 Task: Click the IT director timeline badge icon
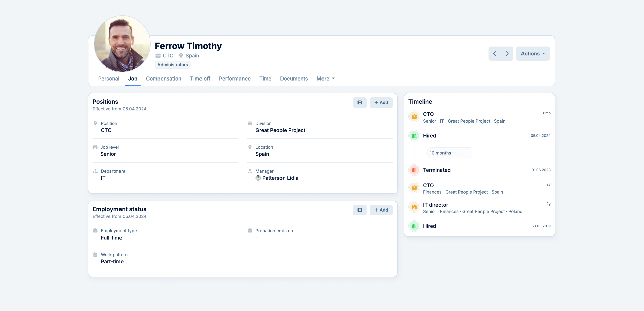(x=414, y=207)
